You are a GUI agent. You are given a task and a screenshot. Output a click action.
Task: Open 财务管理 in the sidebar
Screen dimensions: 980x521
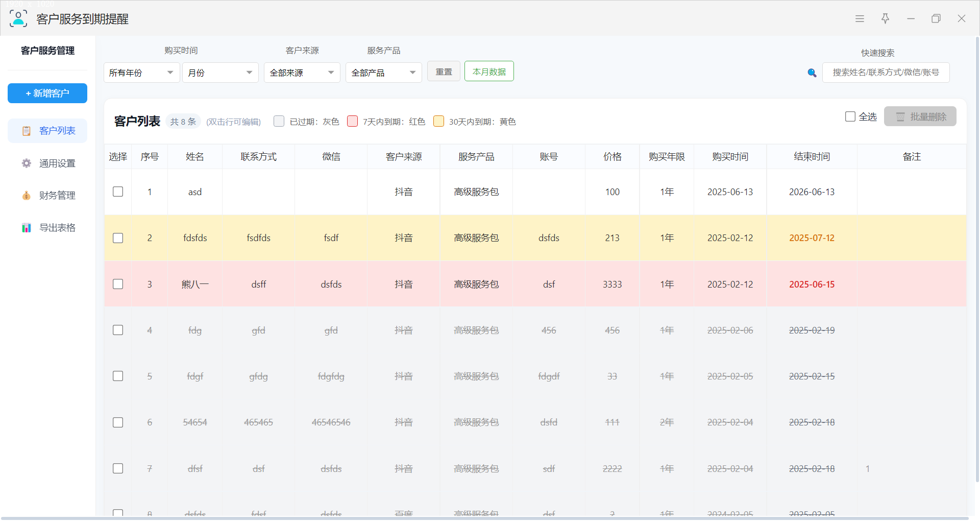point(47,195)
